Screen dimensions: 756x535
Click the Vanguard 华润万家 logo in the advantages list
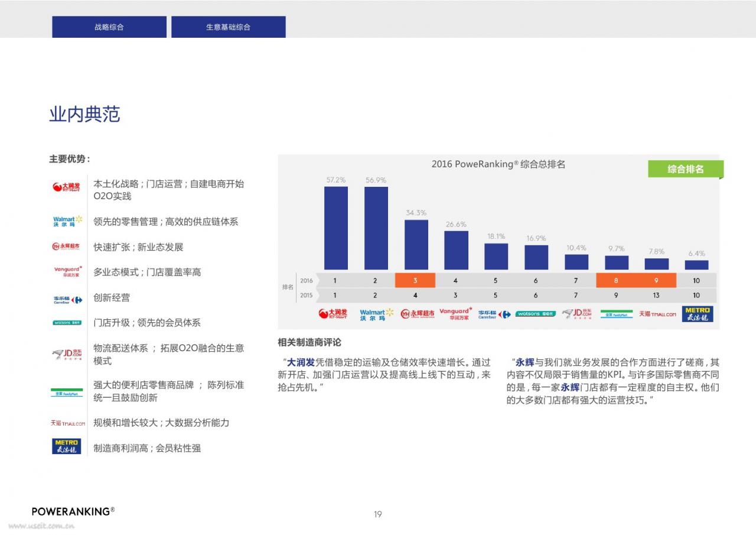[68, 271]
